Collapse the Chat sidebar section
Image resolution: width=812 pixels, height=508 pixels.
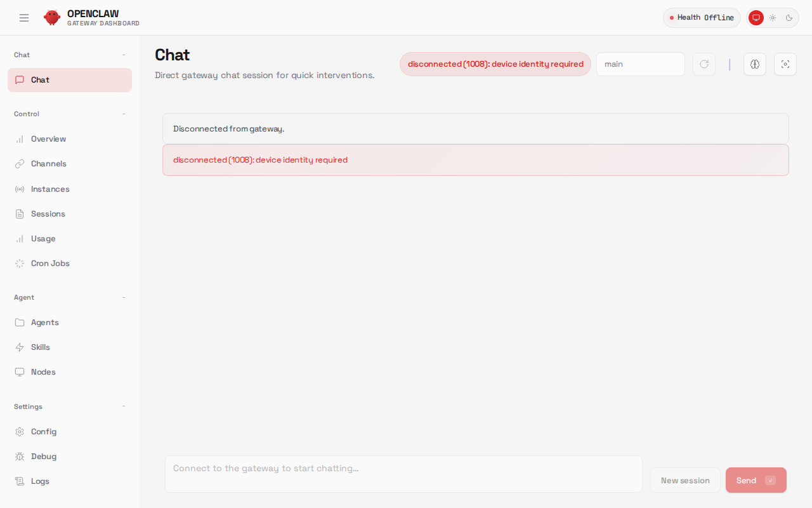point(124,55)
